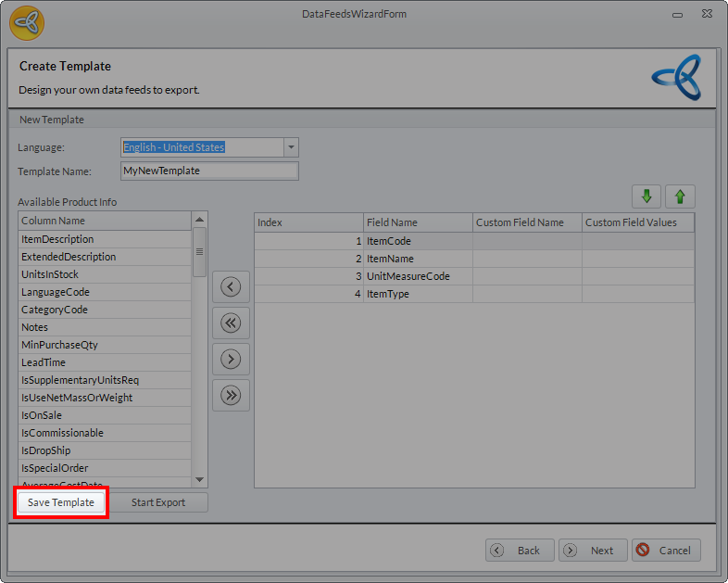The height and width of the screenshot is (583, 728).
Task: Click the single left arrow transfer button
Action: (x=231, y=287)
